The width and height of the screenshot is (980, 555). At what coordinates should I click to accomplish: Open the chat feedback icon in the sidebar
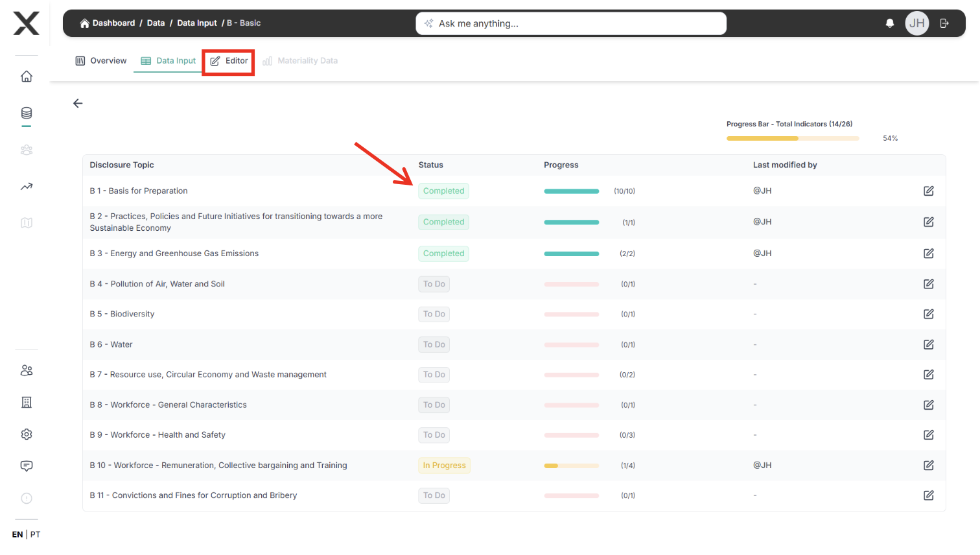(x=27, y=466)
